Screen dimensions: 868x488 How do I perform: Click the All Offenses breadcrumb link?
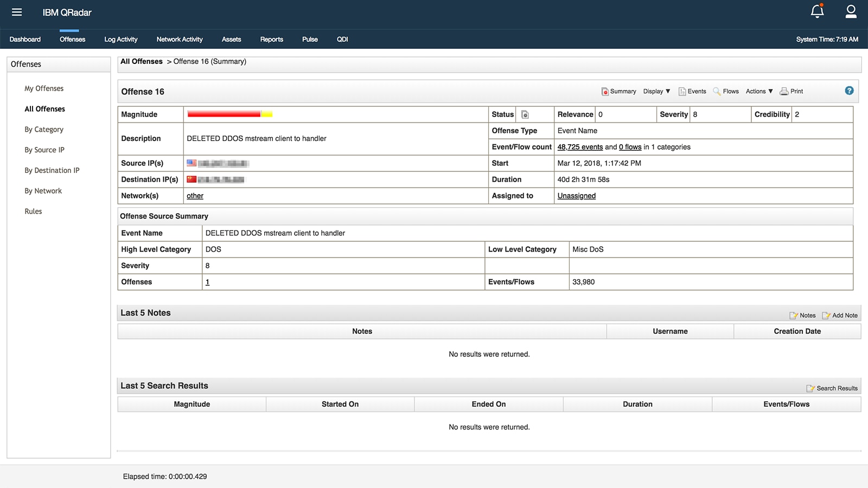coord(142,61)
